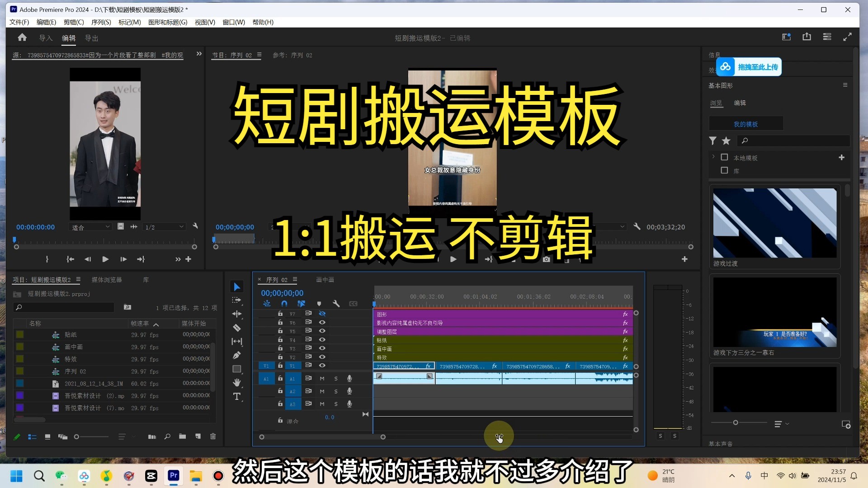The image size is (868, 488).
Task: Open the 文件(F) menu
Action: click(x=19, y=22)
